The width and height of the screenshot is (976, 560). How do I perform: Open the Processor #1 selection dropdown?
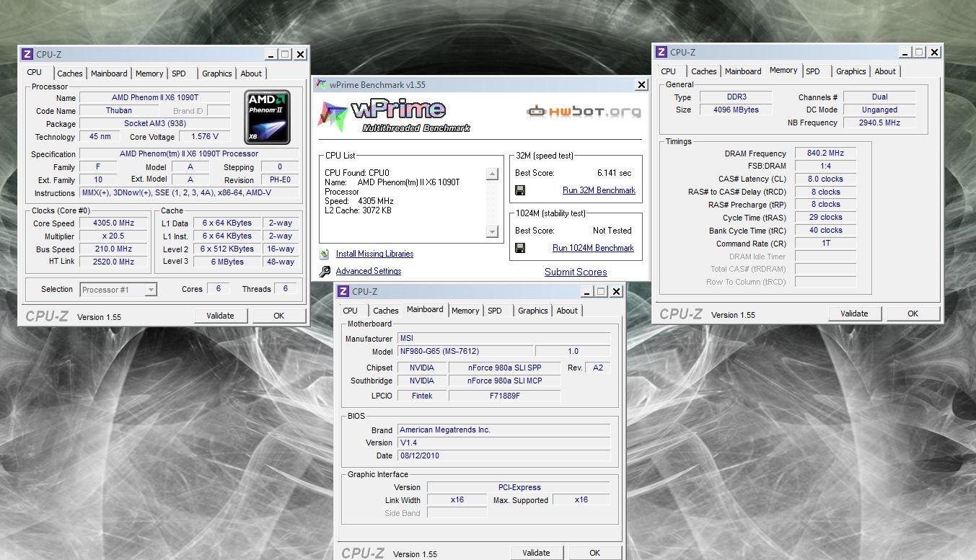click(118, 290)
